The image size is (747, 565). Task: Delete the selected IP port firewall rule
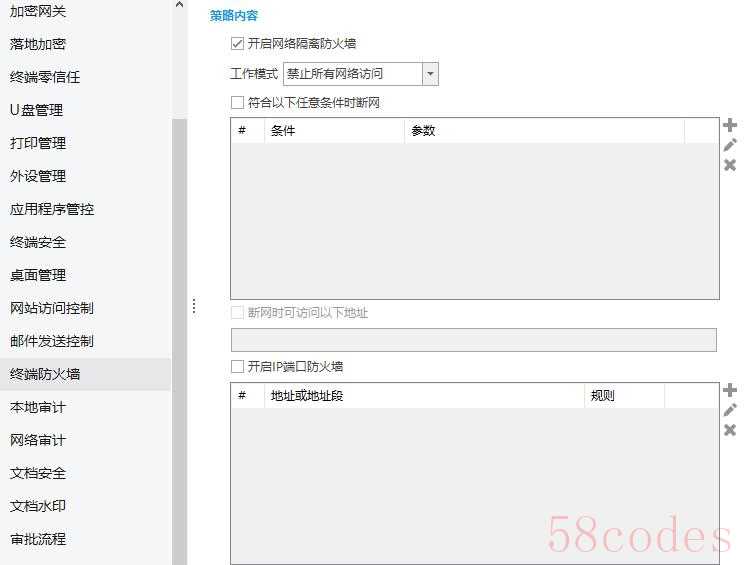730,430
